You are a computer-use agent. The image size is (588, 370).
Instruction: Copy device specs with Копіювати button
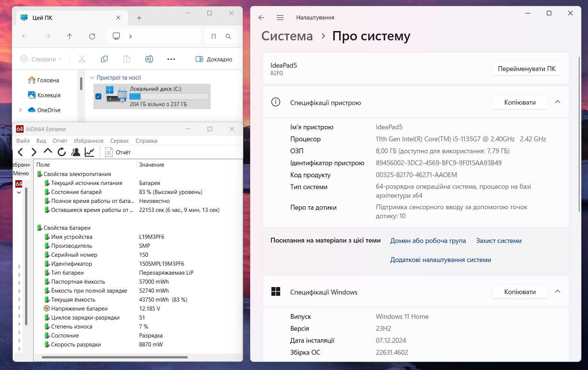tap(520, 102)
